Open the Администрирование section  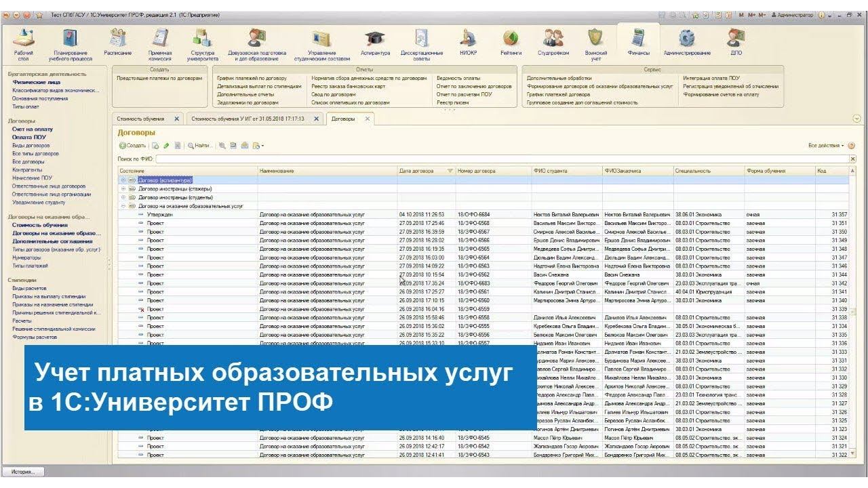[687, 41]
